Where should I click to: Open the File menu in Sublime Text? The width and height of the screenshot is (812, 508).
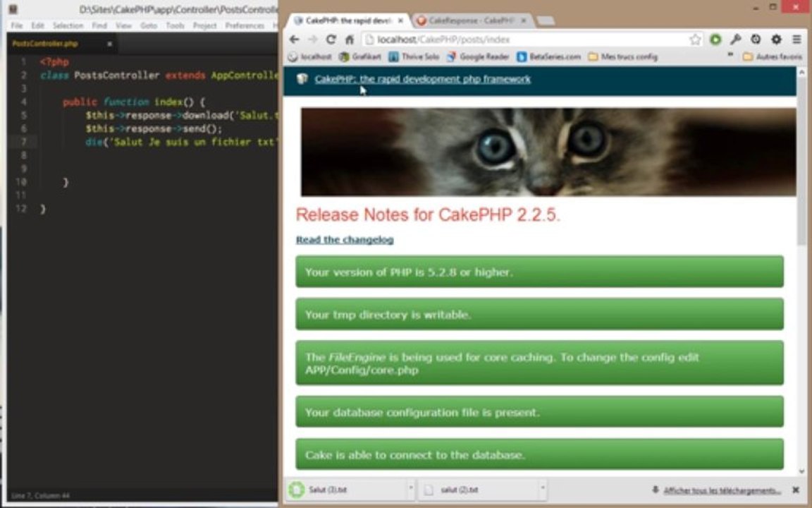pyautogui.click(x=17, y=25)
